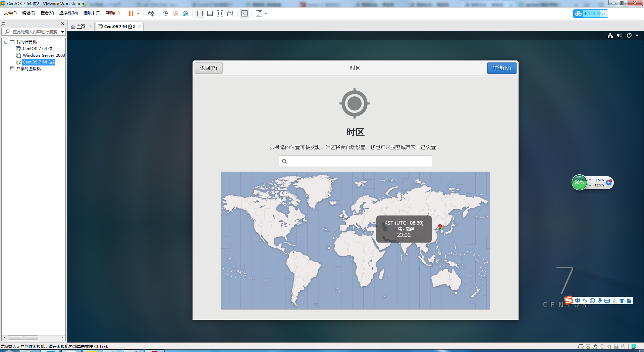Open the 帮助(H) menu
This screenshot has width=644, height=352.
click(x=113, y=13)
